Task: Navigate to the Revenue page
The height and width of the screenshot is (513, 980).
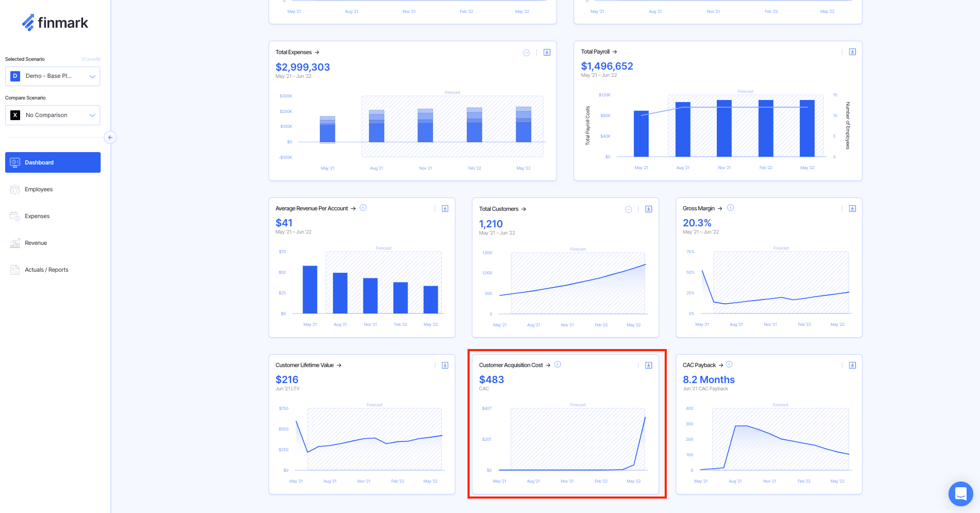Action: pos(36,243)
